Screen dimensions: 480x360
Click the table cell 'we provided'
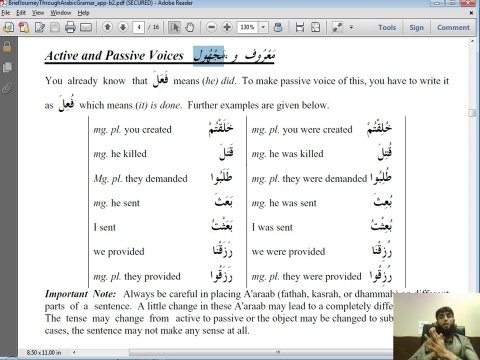coord(119,251)
